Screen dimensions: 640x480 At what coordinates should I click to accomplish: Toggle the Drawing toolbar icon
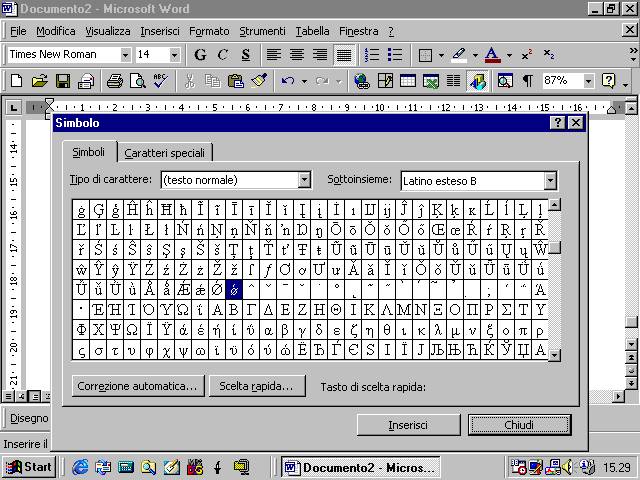[477, 81]
